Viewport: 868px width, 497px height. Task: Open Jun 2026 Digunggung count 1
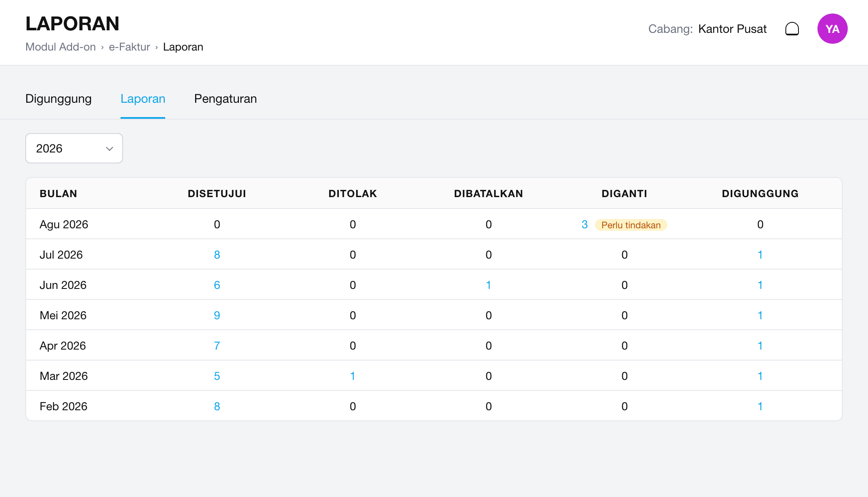coord(760,285)
